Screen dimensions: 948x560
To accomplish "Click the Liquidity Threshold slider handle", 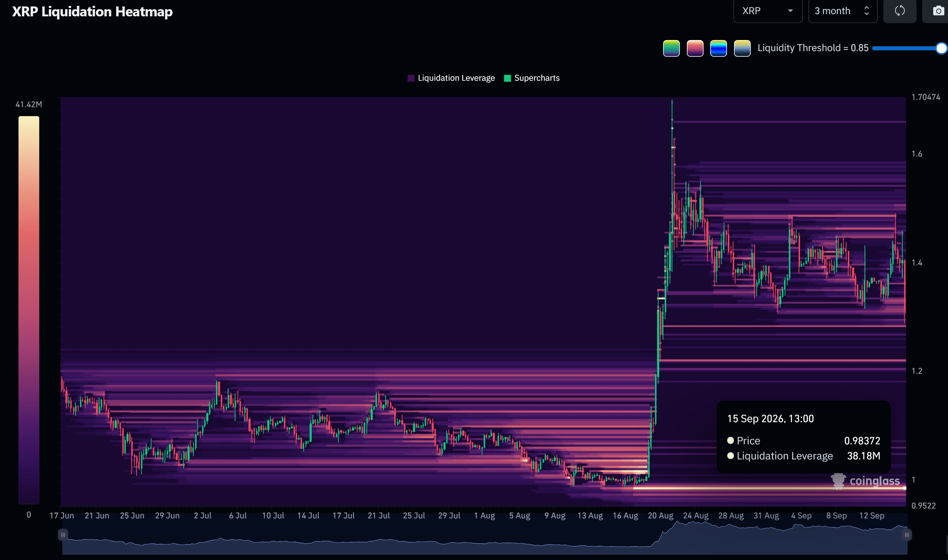I will pyautogui.click(x=942, y=48).
